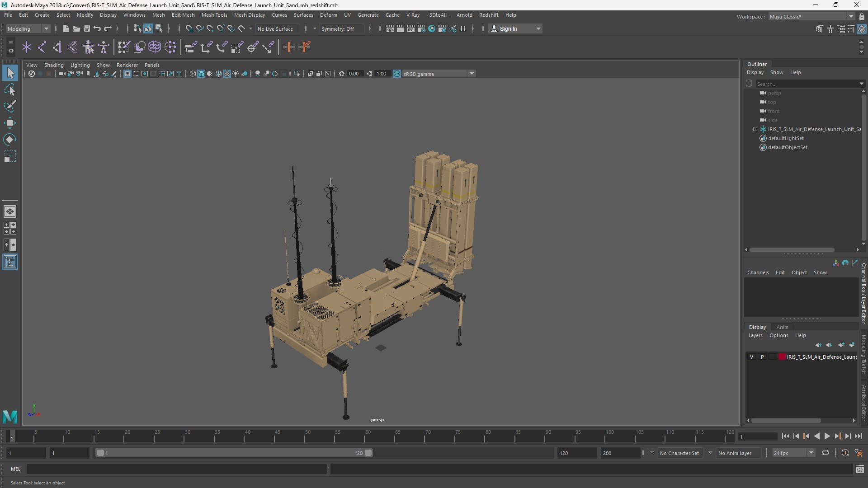The width and height of the screenshot is (868, 488).
Task: Click the MEL command language label
Action: [16, 469]
